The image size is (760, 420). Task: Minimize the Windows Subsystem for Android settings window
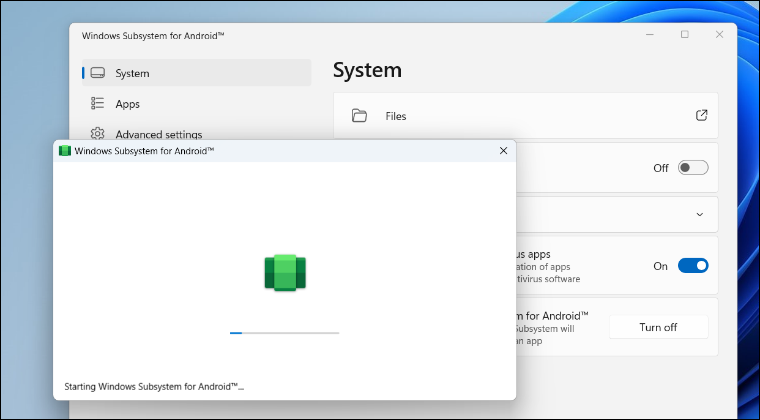[649, 34]
